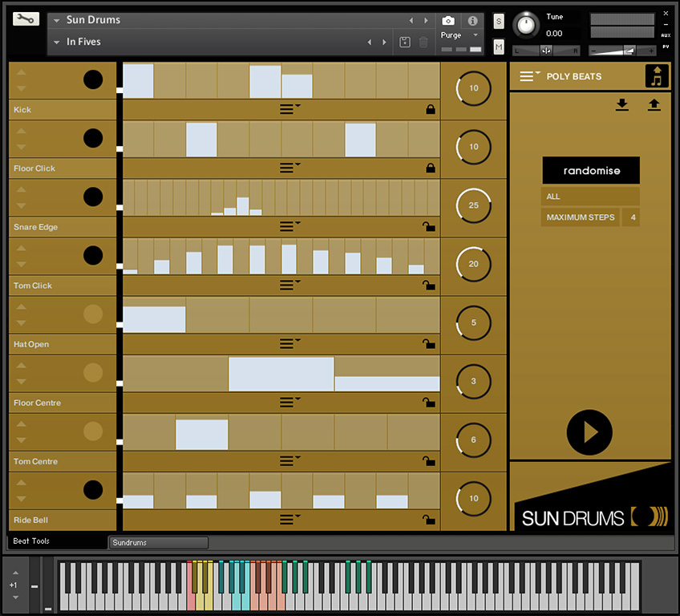Enable the Tom Centre row activation circle
The image size is (680, 616).
click(x=93, y=431)
